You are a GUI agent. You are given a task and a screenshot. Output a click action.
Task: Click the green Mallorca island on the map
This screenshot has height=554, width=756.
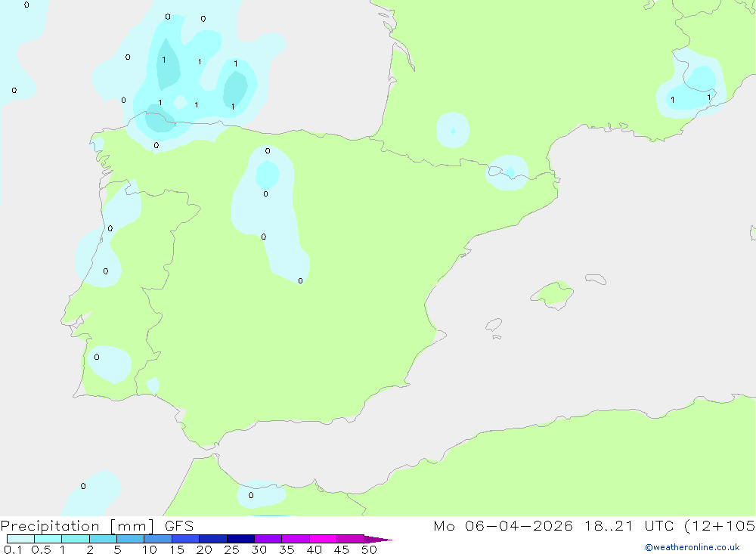(553, 294)
